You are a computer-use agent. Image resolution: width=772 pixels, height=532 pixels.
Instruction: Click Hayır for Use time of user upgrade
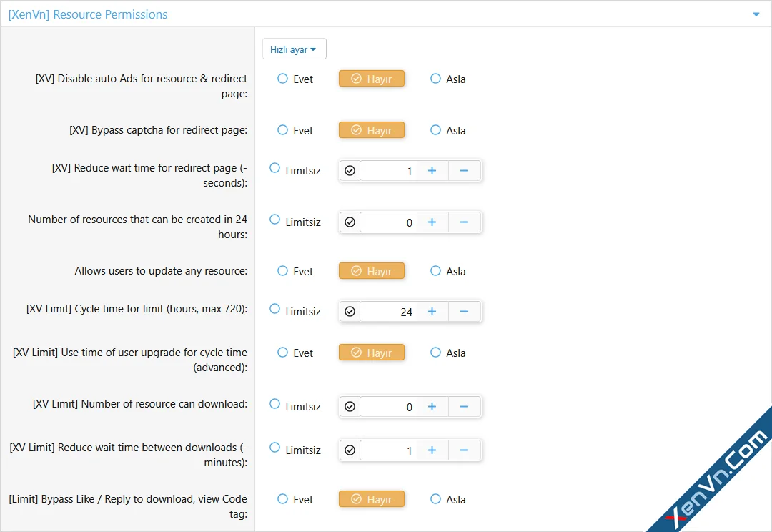click(x=372, y=353)
